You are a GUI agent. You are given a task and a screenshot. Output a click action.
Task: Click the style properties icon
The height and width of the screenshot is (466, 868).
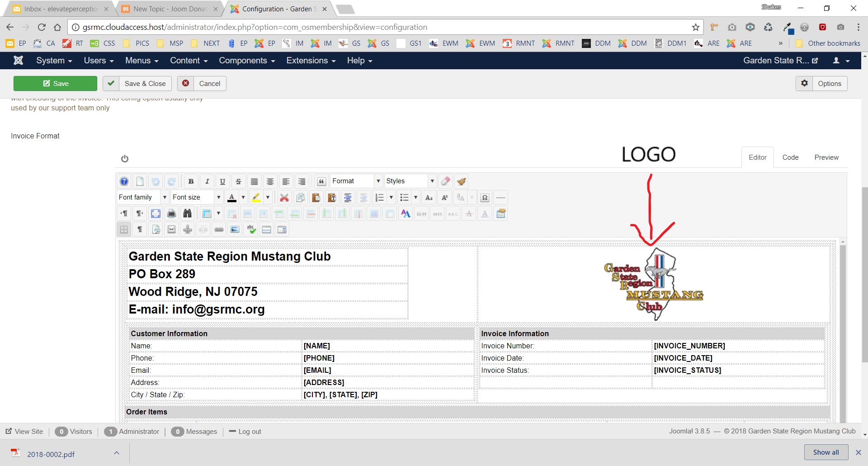pos(501,214)
